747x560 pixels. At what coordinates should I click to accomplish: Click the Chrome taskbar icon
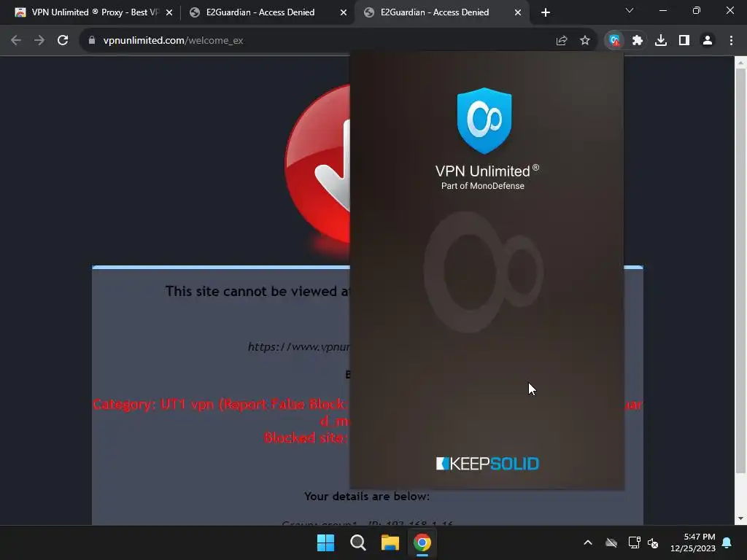(x=422, y=542)
